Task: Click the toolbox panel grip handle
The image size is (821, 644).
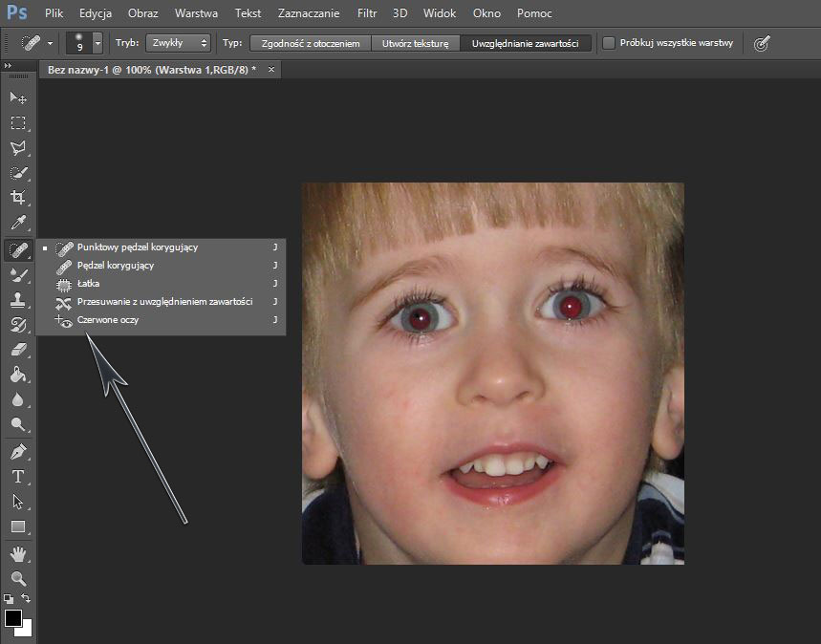Action: pos(18,76)
